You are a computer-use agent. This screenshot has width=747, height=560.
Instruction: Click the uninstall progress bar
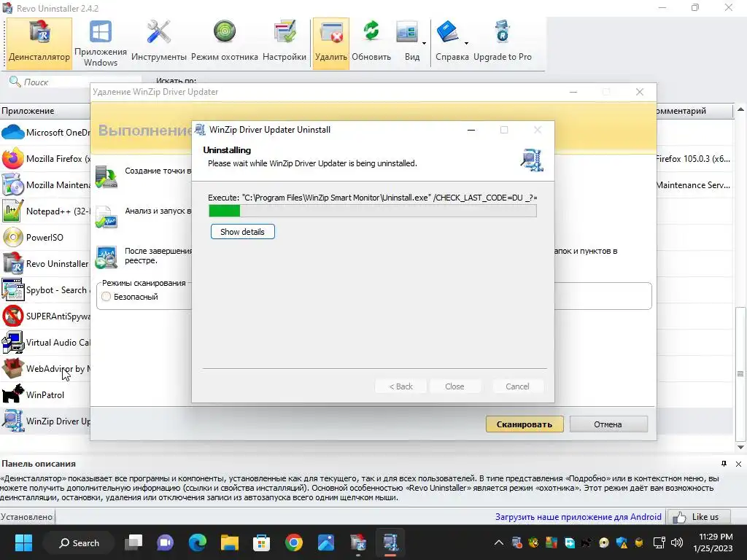click(x=373, y=211)
